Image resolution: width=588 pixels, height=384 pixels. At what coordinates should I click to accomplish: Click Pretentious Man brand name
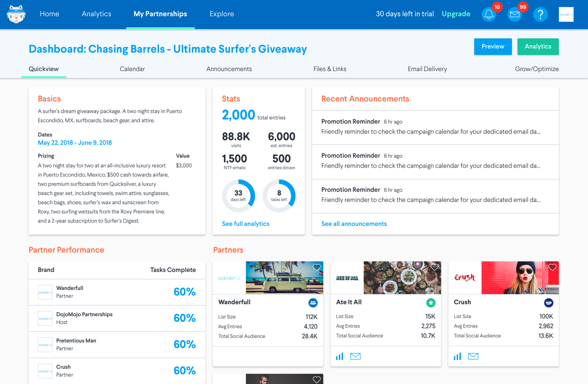[x=76, y=341]
